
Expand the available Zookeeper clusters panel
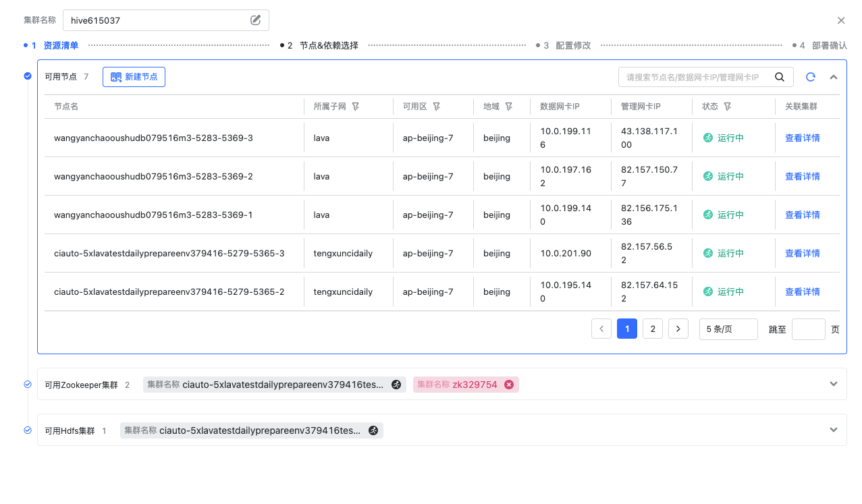[834, 384]
